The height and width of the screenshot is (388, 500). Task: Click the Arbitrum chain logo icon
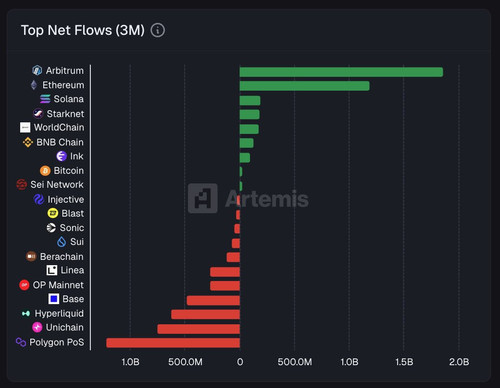[x=37, y=70]
